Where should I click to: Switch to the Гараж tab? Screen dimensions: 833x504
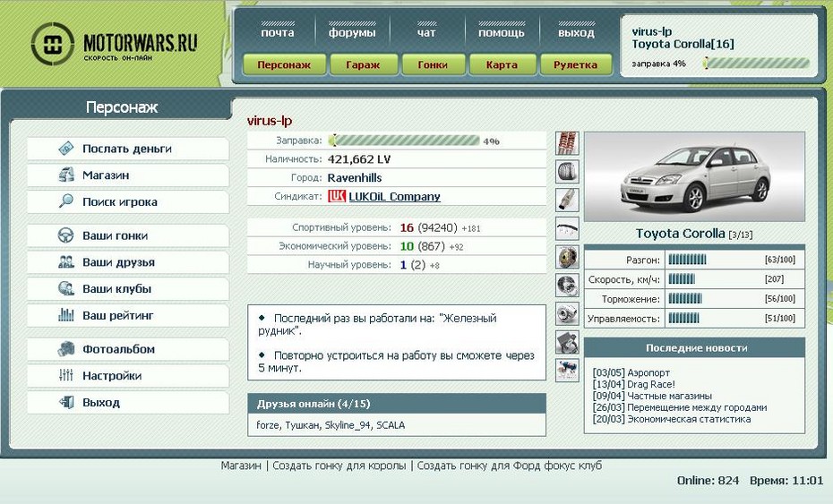point(364,64)
